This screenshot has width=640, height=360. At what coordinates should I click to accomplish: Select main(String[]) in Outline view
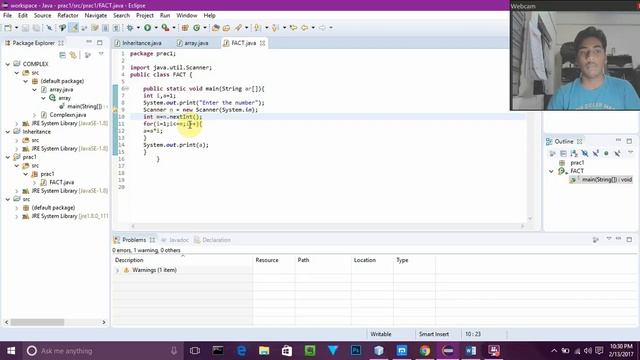tap(607, 180)
